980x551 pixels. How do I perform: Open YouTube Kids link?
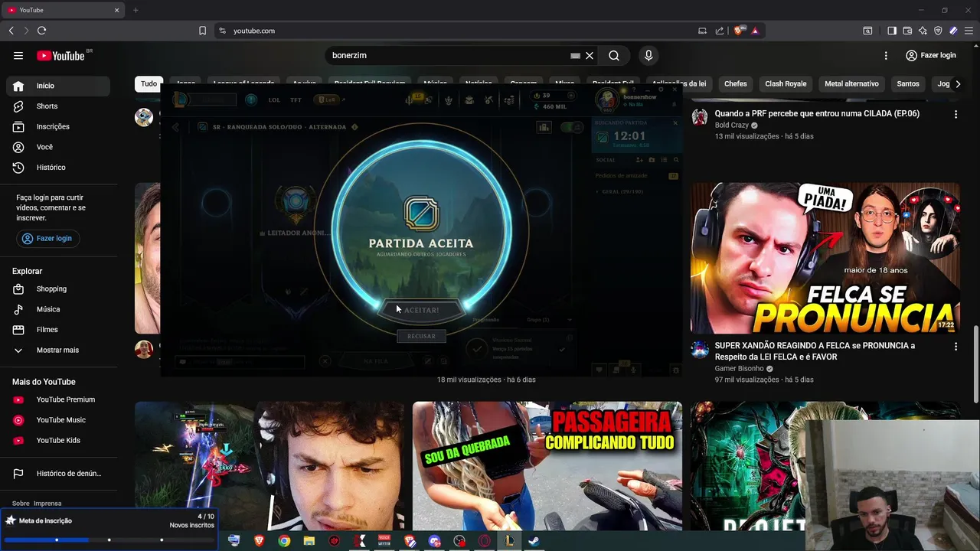click(x=58, y=440)
